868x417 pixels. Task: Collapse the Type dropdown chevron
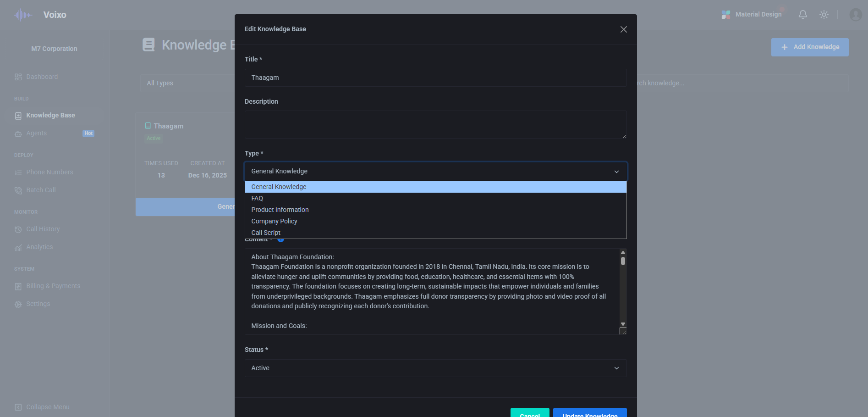click(x=617, y=171)
